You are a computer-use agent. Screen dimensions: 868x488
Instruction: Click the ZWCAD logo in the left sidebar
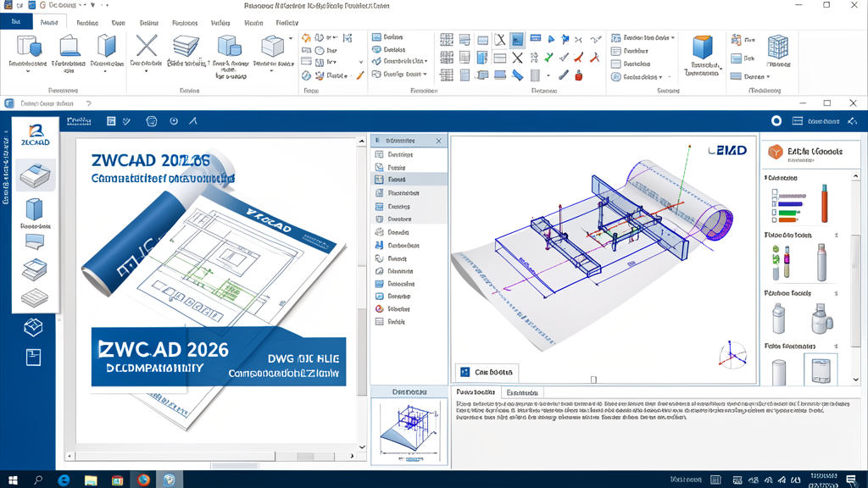coord(36,135)
